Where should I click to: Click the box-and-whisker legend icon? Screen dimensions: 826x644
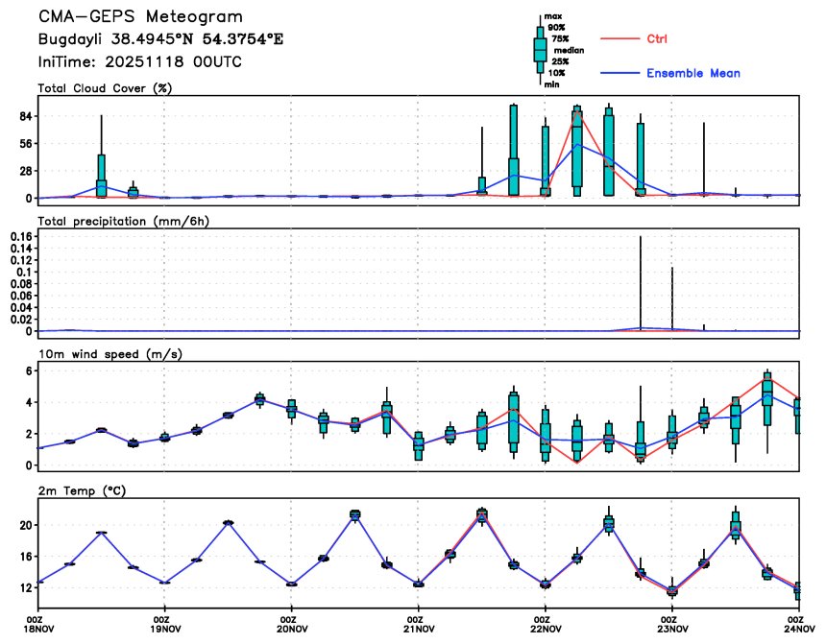(x=540, y=48)
